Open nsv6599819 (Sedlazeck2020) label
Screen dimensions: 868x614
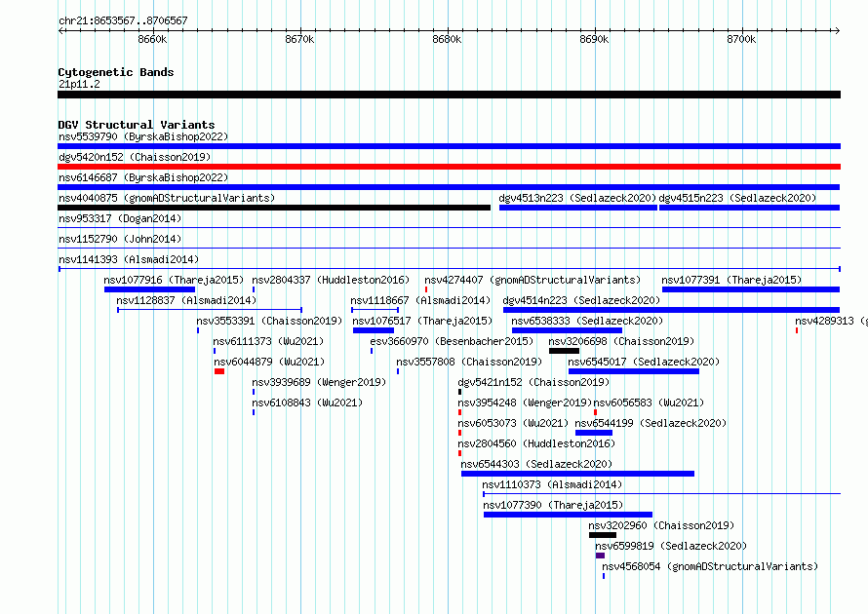(x=671, y=546)
